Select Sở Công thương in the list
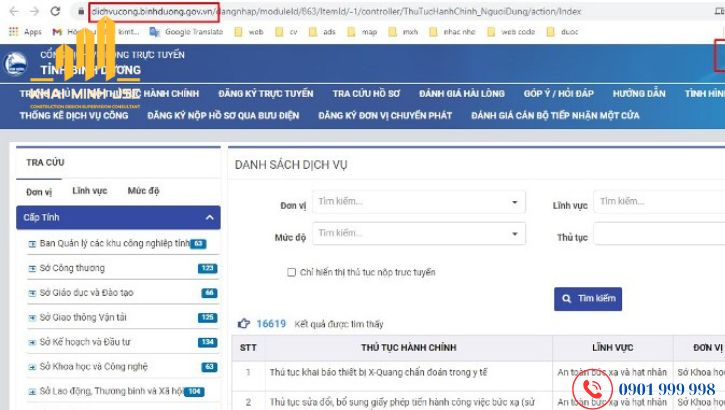 72,268
